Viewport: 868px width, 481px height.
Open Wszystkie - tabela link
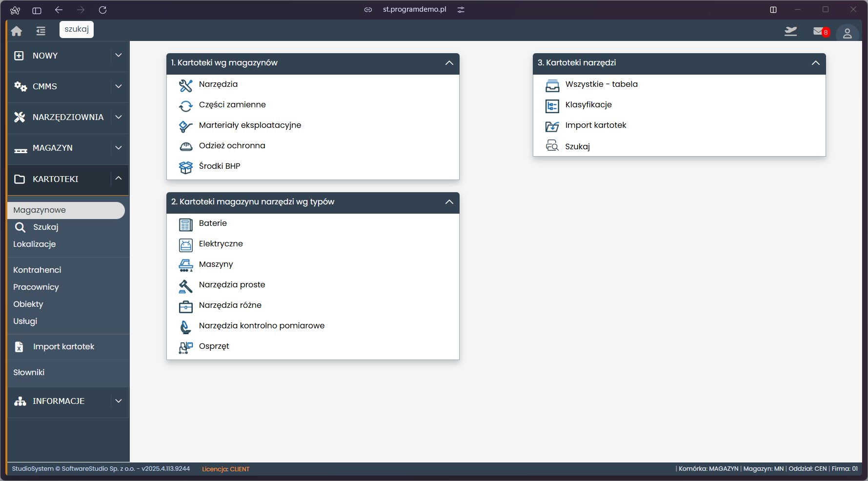pos(601,84)
